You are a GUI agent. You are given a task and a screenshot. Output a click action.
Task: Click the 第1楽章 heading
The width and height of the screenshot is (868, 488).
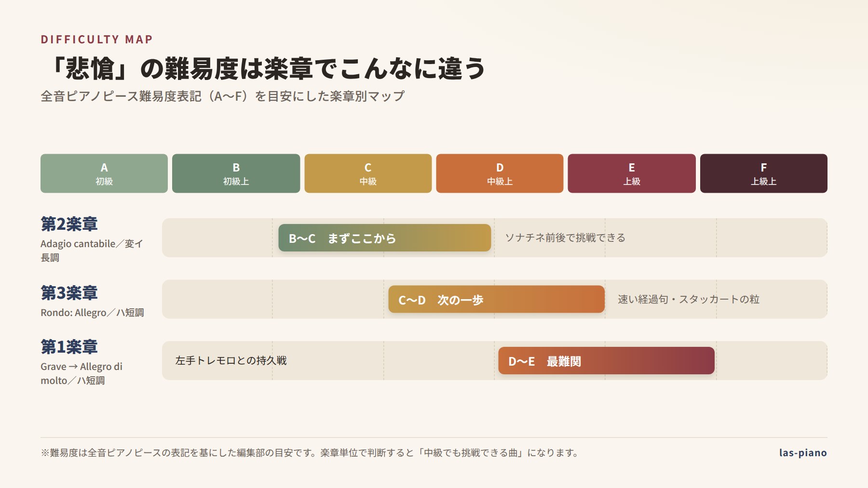pyautogui.click(x=69, y=347)
